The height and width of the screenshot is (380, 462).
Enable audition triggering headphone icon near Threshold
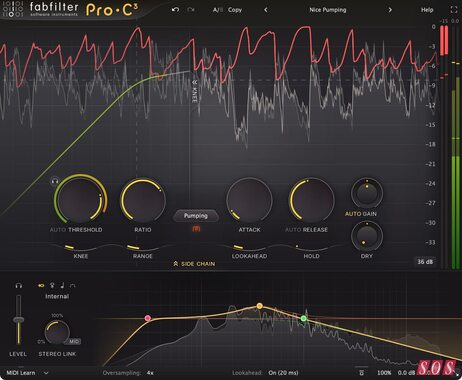click(54, 181)
